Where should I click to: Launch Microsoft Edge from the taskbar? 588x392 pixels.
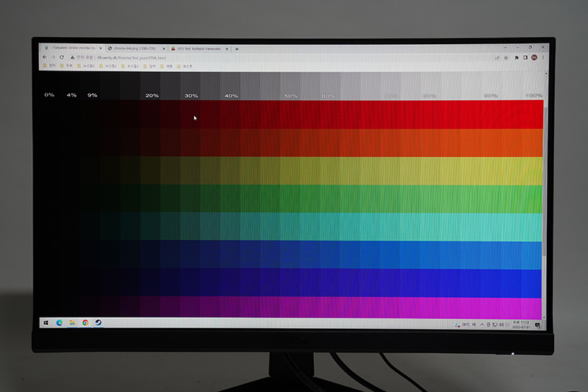pos(60,323)
